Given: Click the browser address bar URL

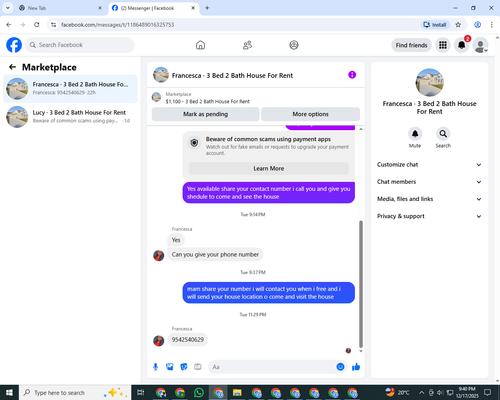Looking at the screenshot, I should point(117,25).
